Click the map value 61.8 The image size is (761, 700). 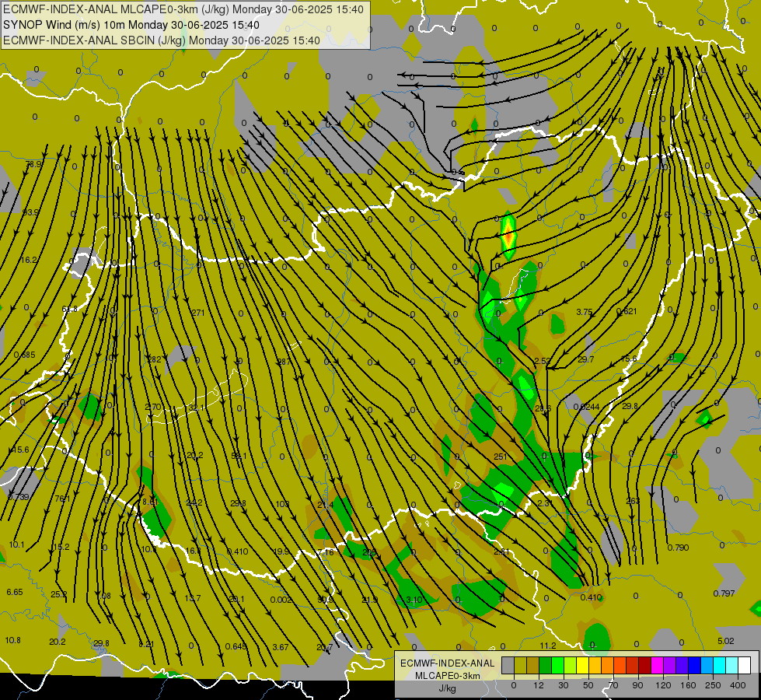point(69,309)
